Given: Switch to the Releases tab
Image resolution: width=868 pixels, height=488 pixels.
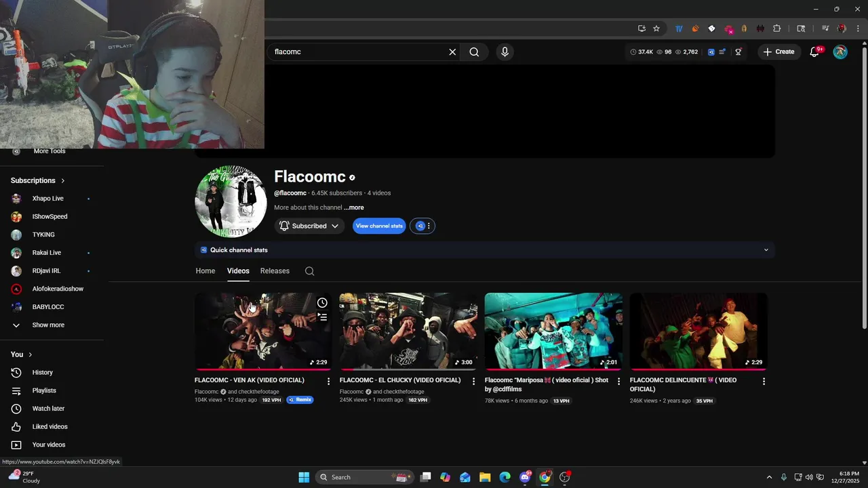Looking at the screenshot, I should tap(275, 270).
